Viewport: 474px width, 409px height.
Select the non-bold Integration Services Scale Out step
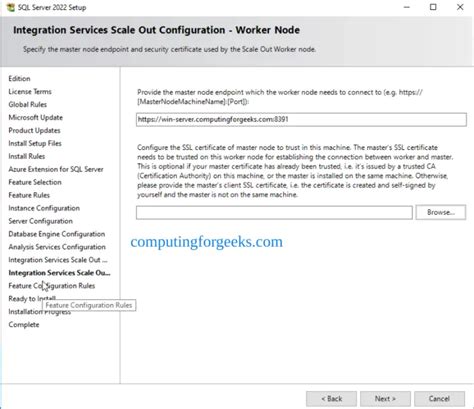(x=58, y=260)
